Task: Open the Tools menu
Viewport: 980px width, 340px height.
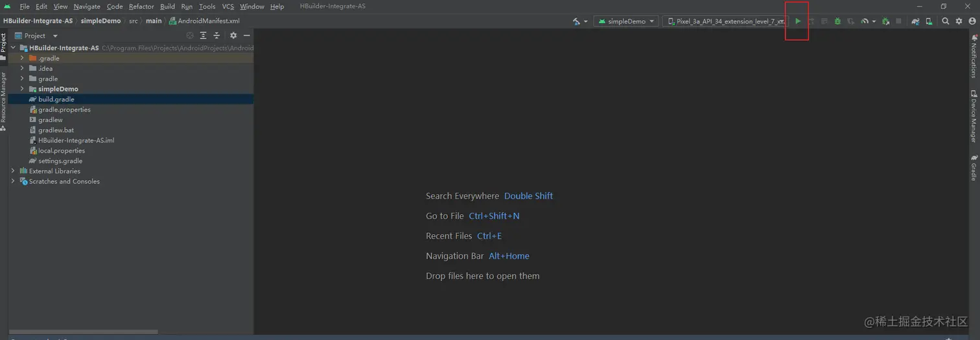Action: 207,6
